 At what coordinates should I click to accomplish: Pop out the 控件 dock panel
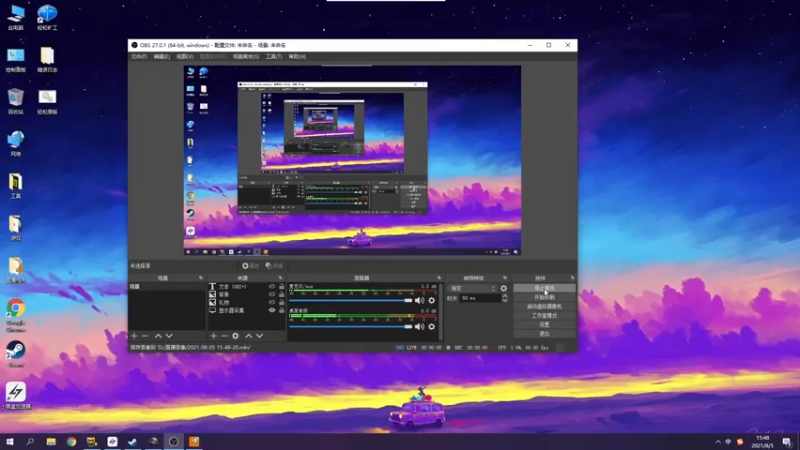pos(572,278)
